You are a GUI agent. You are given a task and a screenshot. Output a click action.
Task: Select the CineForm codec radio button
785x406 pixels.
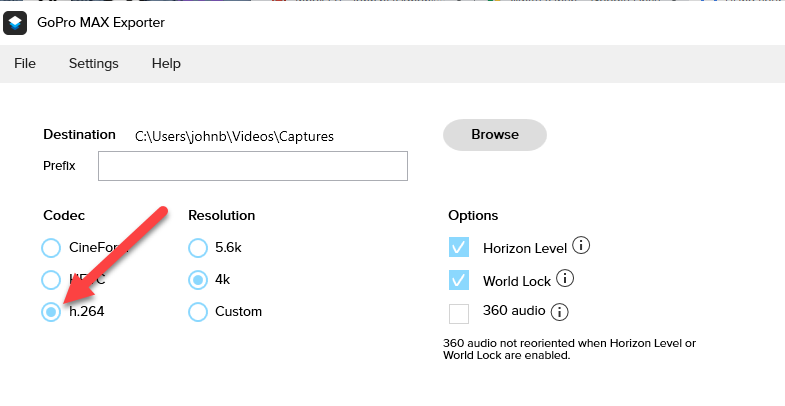(x=51, y=248)
